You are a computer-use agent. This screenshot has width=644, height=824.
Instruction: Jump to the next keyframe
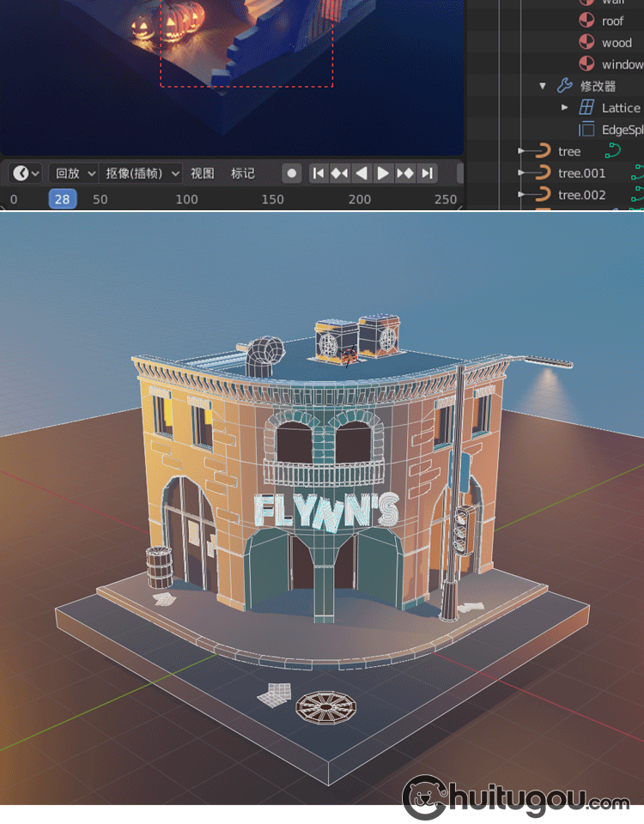[x=405, y=173]
